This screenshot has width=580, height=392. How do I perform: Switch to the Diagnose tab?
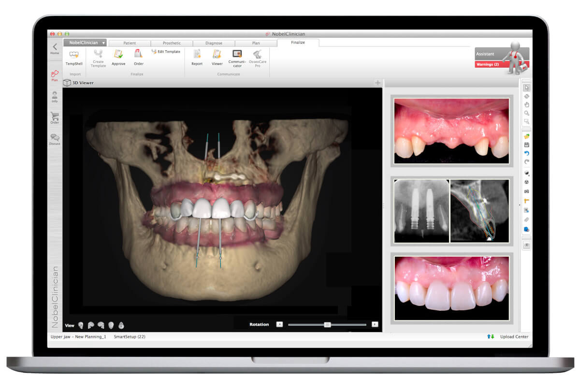pyautogui.click(x=214, y=43)
